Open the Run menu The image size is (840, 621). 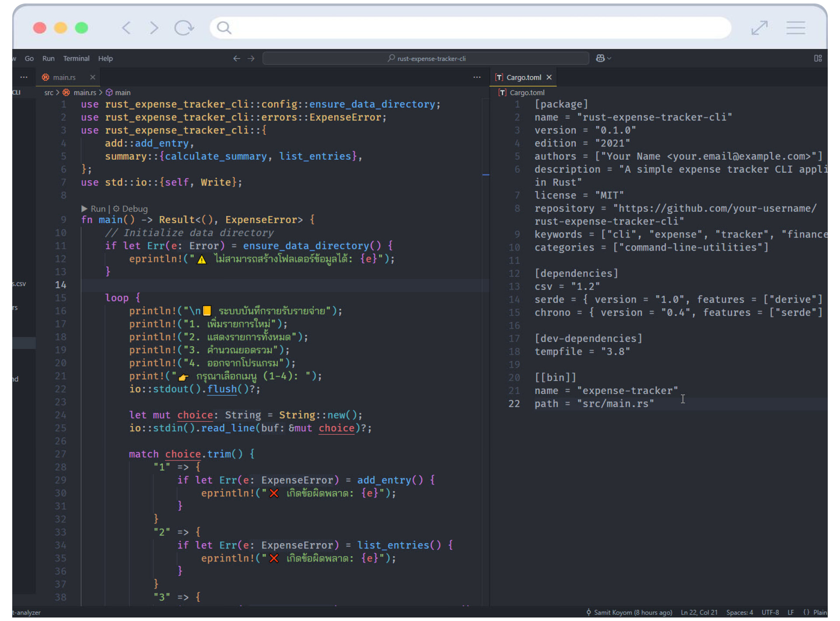coord(49,58)
